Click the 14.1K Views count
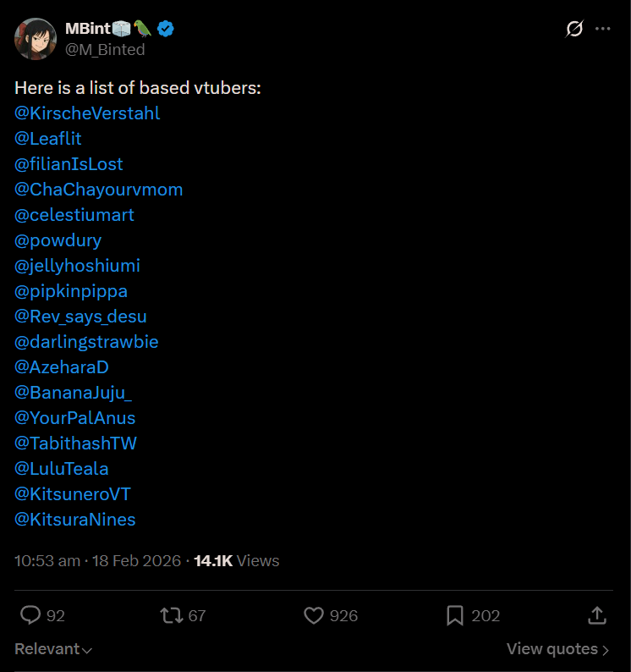Image resolution: width=631 pixels, height=672 pixels. click(x=236, y=561)
